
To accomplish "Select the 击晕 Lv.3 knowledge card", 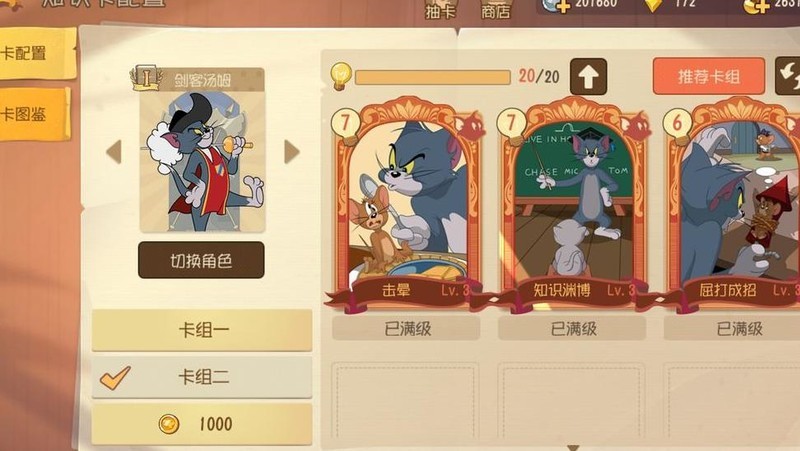I will point(406,204).
